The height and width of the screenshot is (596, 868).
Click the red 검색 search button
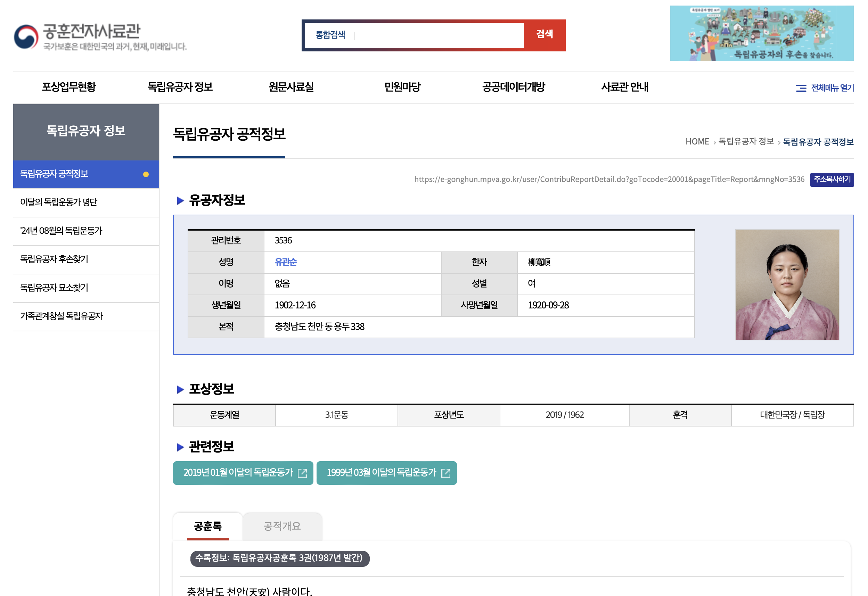point(545,35)
